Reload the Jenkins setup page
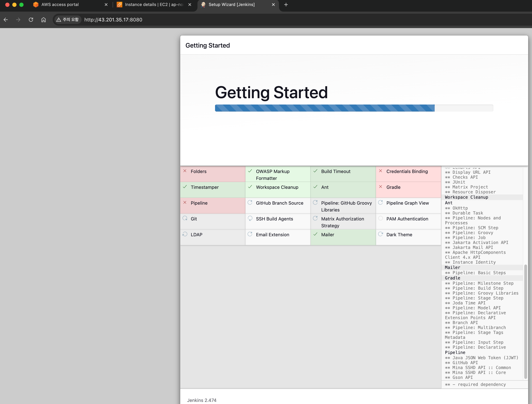The width and height of the screenshot is (532, 404). point(31,20)
